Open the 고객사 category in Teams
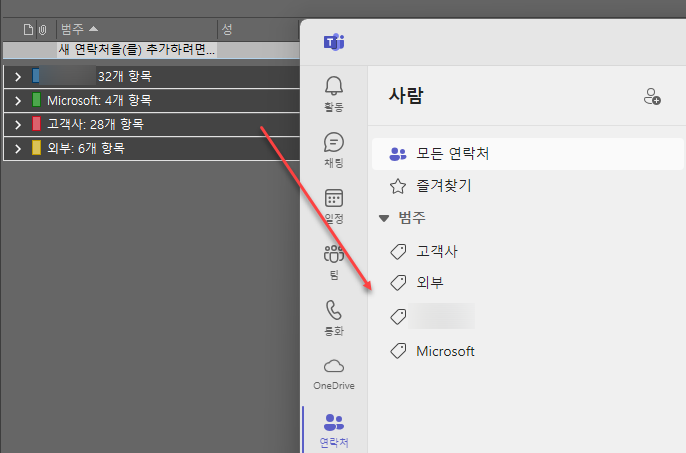Viewport: 686px width, 453px height. pos(437,252)
